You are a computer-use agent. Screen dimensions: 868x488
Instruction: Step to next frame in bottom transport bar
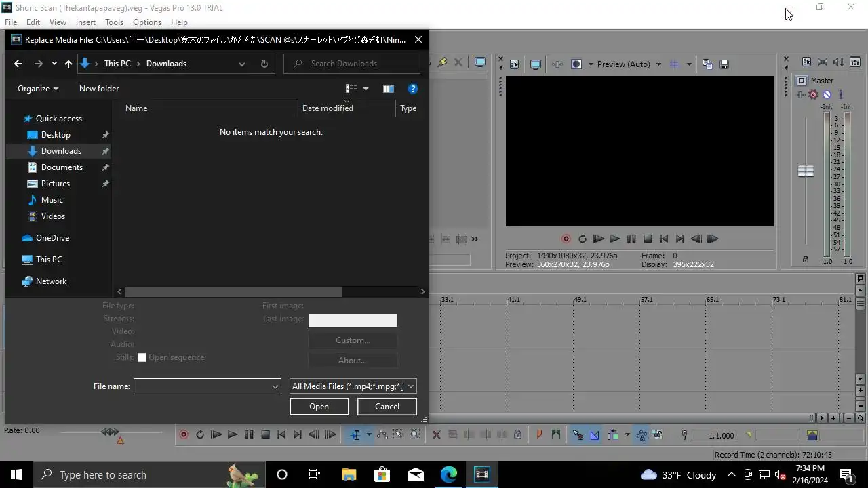330,435
